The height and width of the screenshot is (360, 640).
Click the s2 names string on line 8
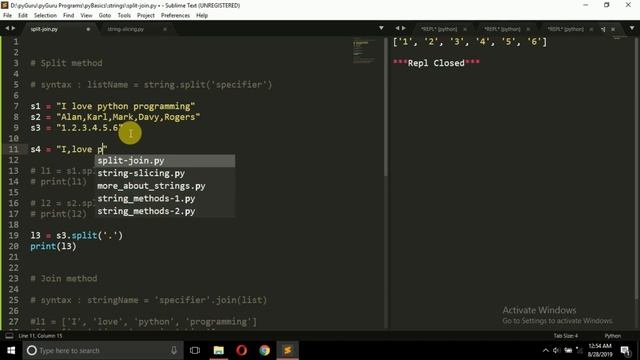128,117
